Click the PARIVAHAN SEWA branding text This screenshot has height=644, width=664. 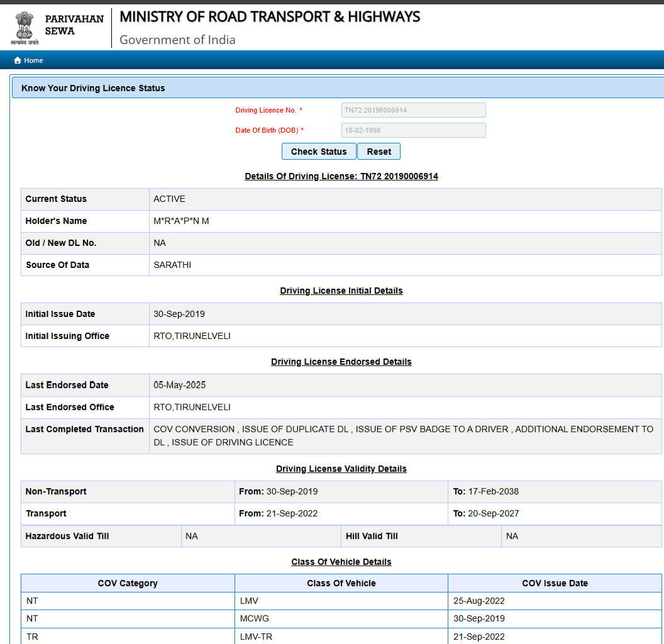(x=74, y=25)
